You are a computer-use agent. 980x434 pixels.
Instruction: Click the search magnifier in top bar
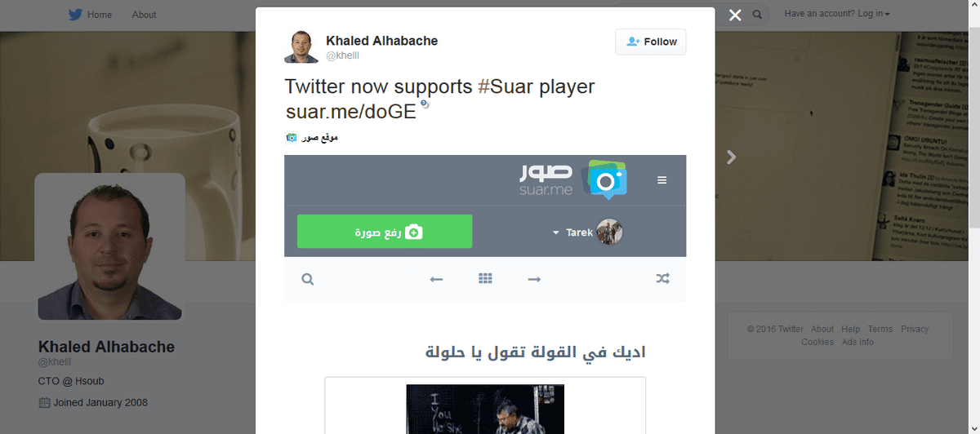(x=757, y=15)
